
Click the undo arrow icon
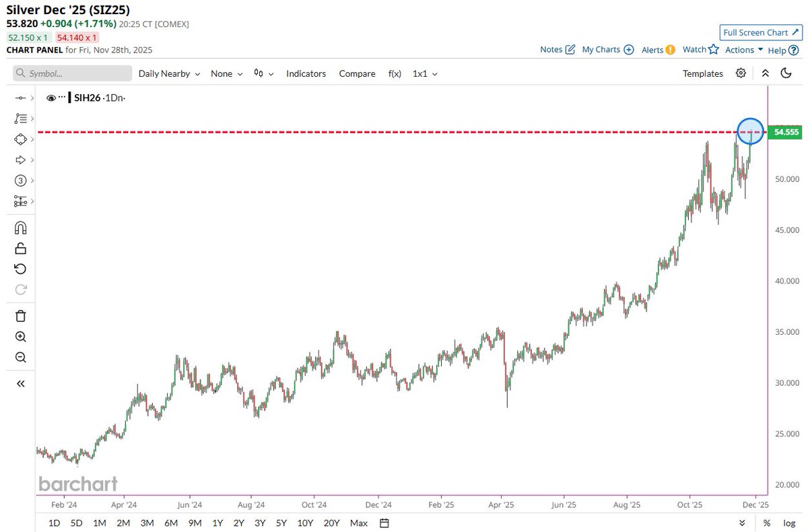coord(20,269)
